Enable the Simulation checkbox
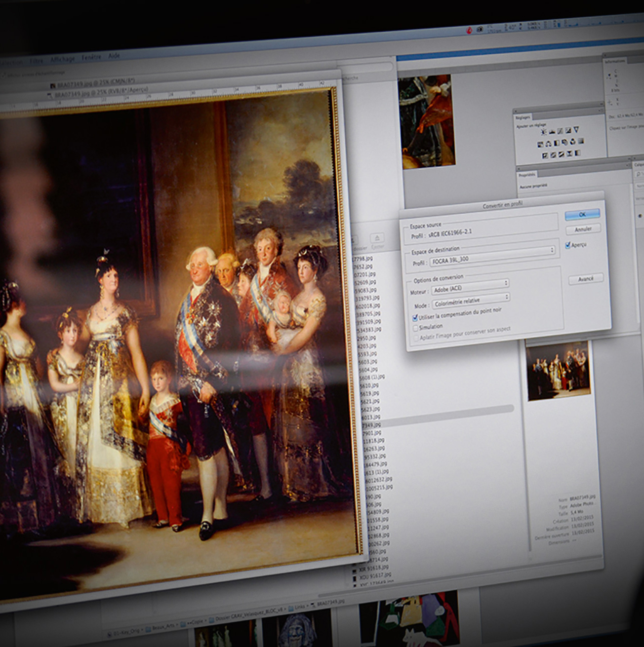 (x=415, y=329)
